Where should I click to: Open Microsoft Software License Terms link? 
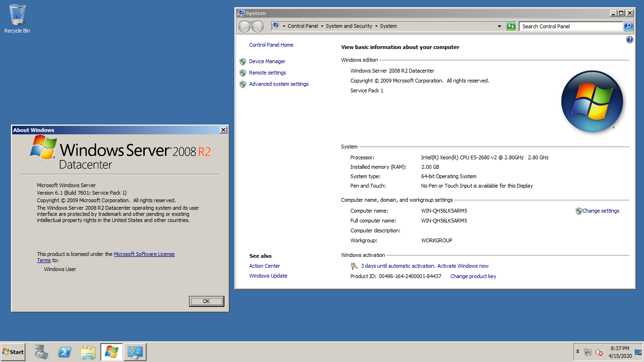pyautogui.click(x=144, y=254)
